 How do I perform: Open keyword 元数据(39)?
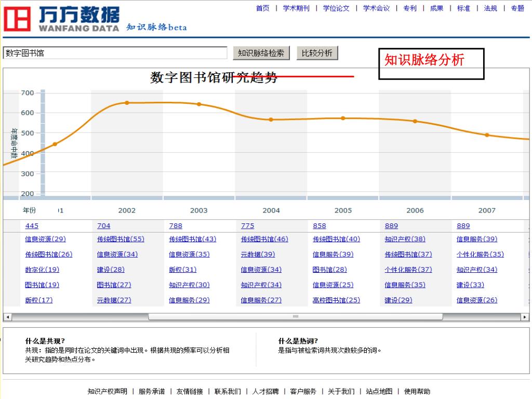tap(258, 254)
